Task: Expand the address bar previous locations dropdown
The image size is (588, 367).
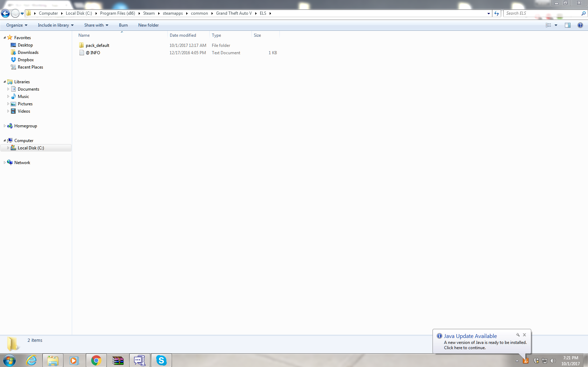Action: click(x=489, y=13)
